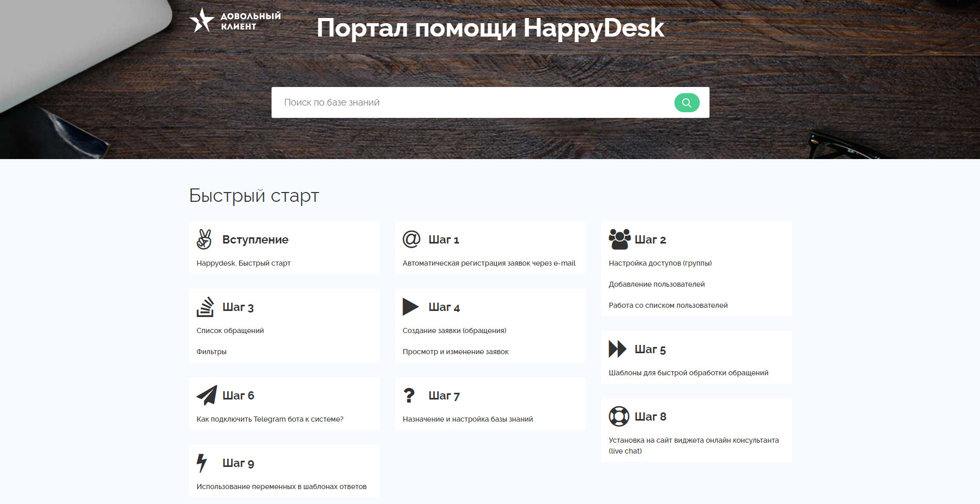The width and height of the screenshot is (980, 504).
Task: Click the Быстрый старт section heading
Action: pos(254,196)
